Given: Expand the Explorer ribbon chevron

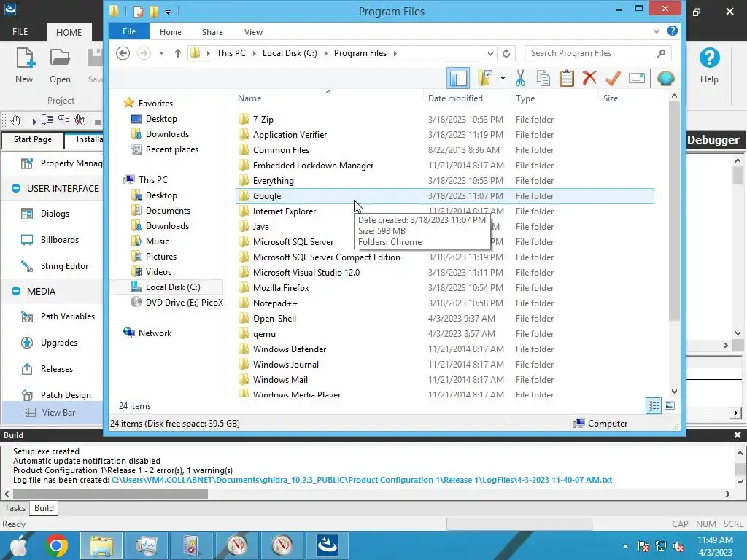Looking at the screenshot, I should [656, 31].
